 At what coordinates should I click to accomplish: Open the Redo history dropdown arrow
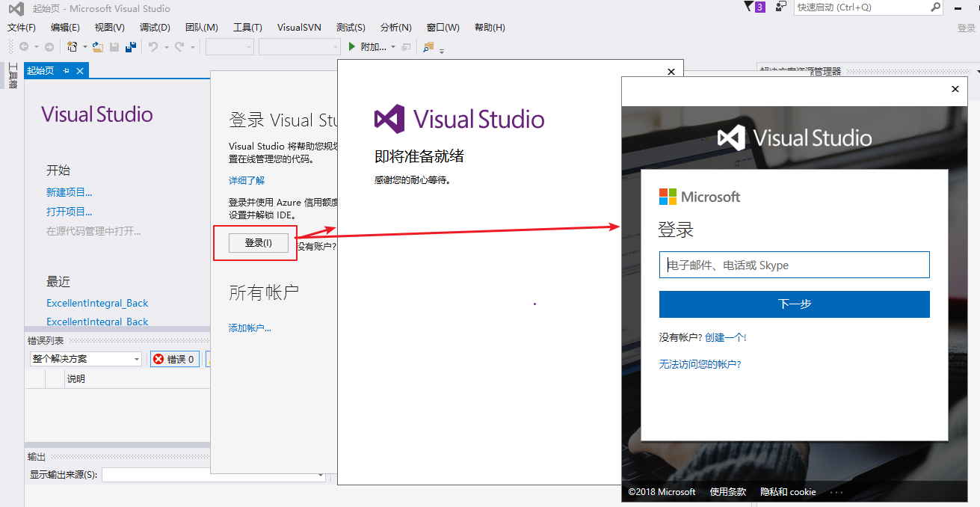192,46
